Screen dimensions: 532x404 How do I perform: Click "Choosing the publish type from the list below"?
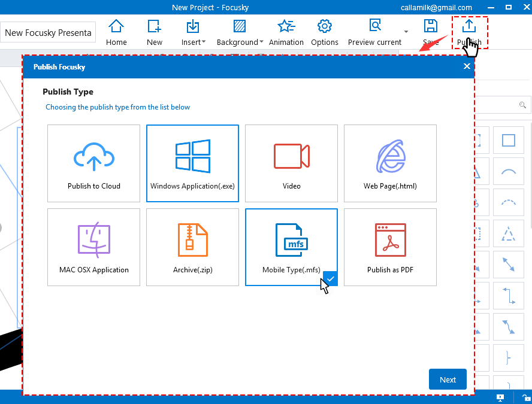coord(118,107)
